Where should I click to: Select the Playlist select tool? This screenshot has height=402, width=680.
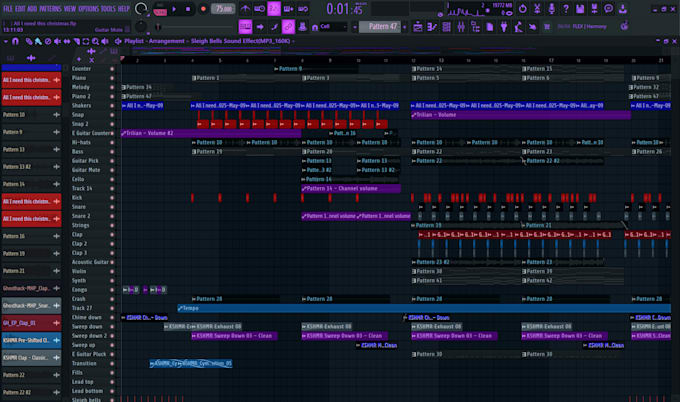[86, 41]
